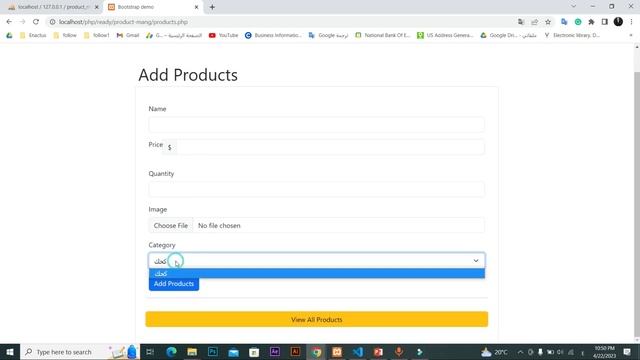Go back using the browser back arrow
640x360 pixels.
coord(9,22)
